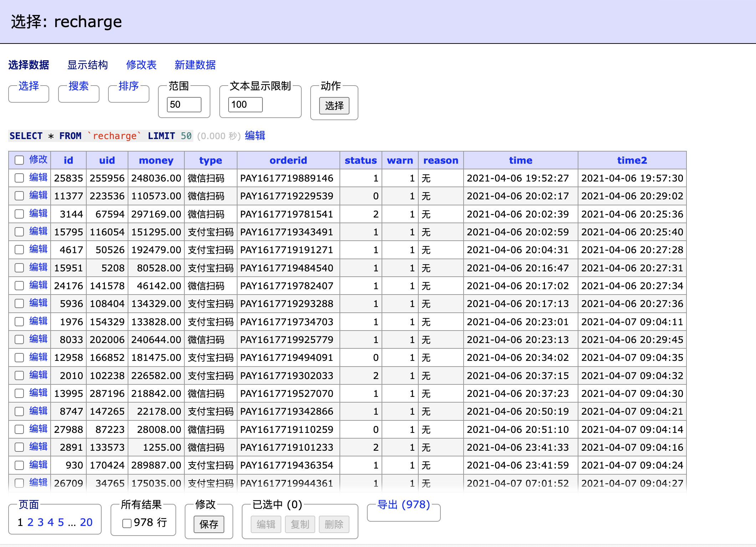Edit the row with id 930
This screenshot has height=547, width=756.
[38, 465]
